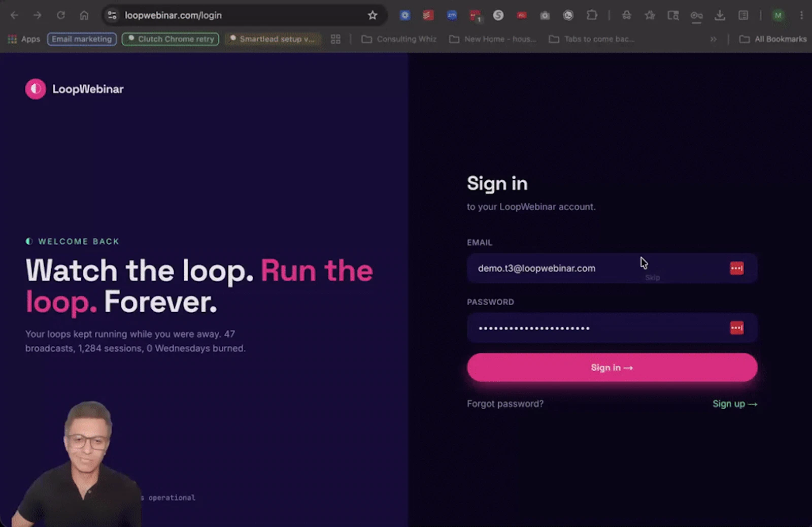Expand the New Home bookmarks folder
This screenshot has width=812, height=527.
[x=493, y=39]
